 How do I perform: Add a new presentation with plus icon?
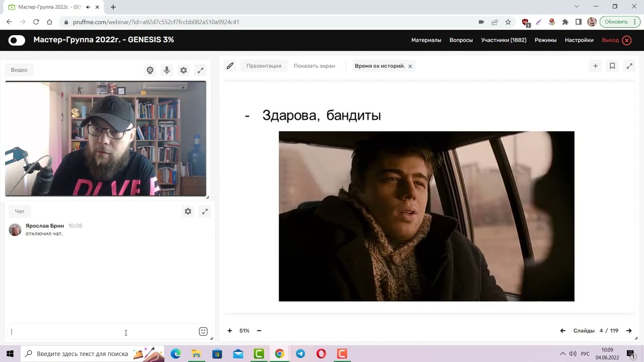[595, 66]
